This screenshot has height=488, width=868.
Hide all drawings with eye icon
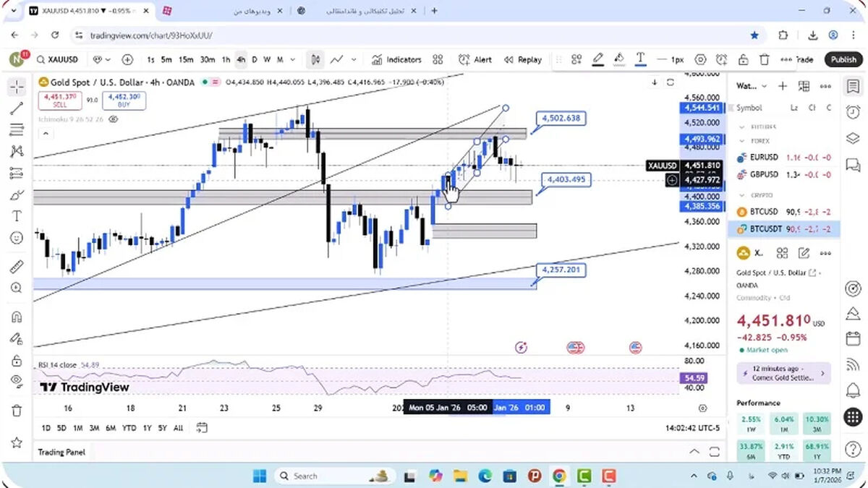pos(17,381)
